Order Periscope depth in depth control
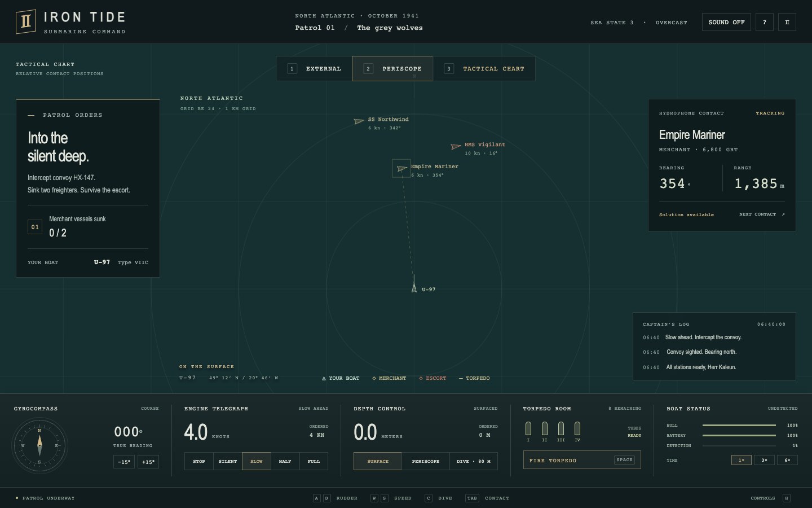The width and height of the screenshot is (812, 508). click(x=426, y=461)
